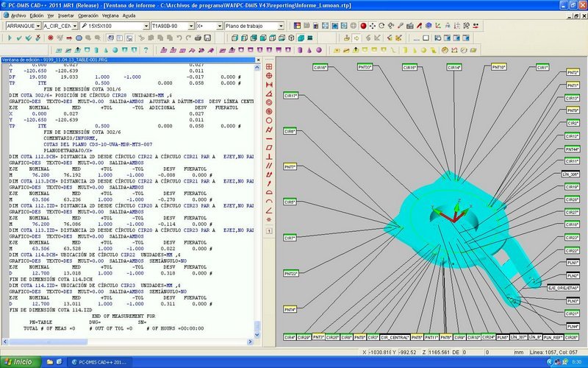Open the Archivo menu
Screen dimensions: 588x368
[18, 15]
